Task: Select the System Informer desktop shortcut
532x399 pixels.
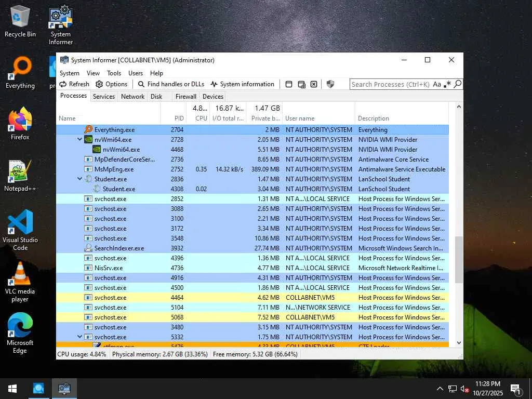Action: [x=61, y=25]
